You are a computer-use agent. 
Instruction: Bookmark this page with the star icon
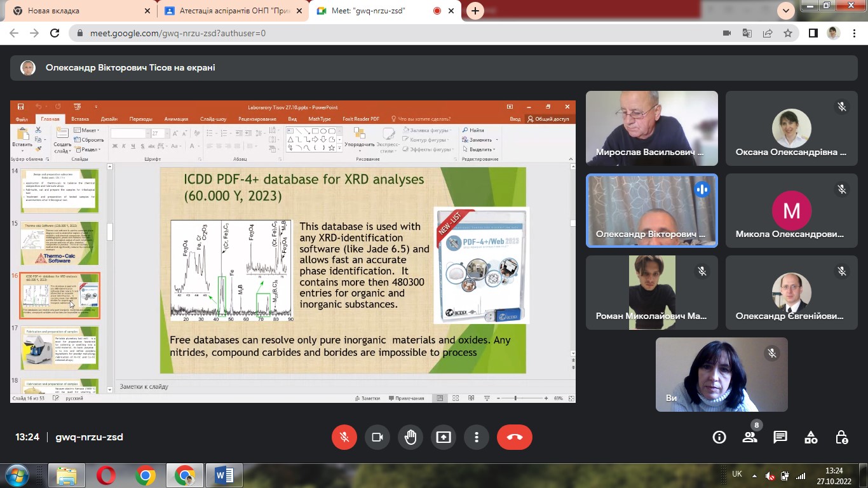tap(788, 33)
